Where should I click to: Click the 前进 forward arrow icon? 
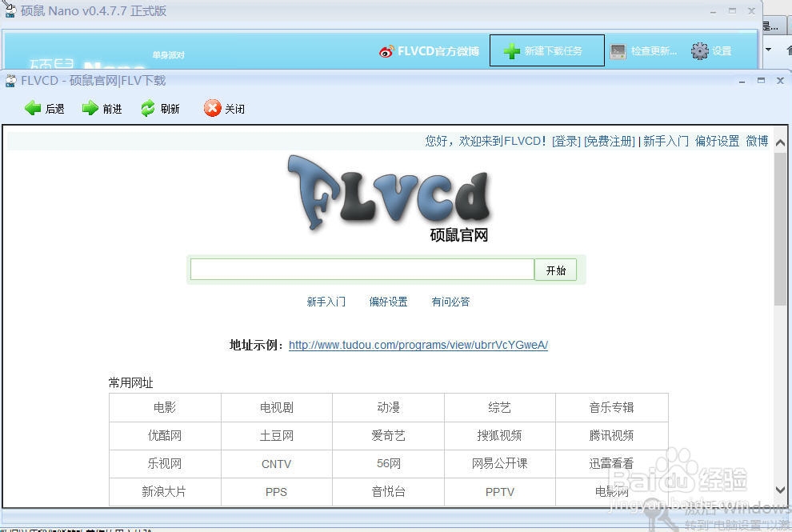tap(90, 108)
